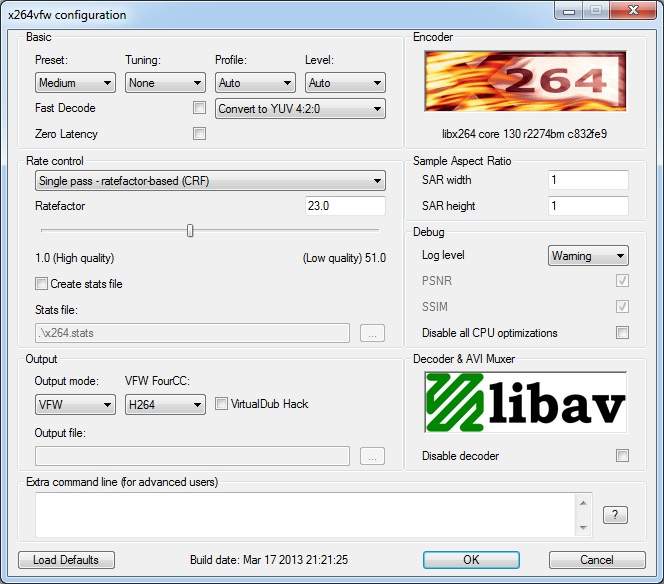The height and width of the screenshot is (584, 664).
Task: Click the Ratefactor quality slider handle
Action: (190, 231)
